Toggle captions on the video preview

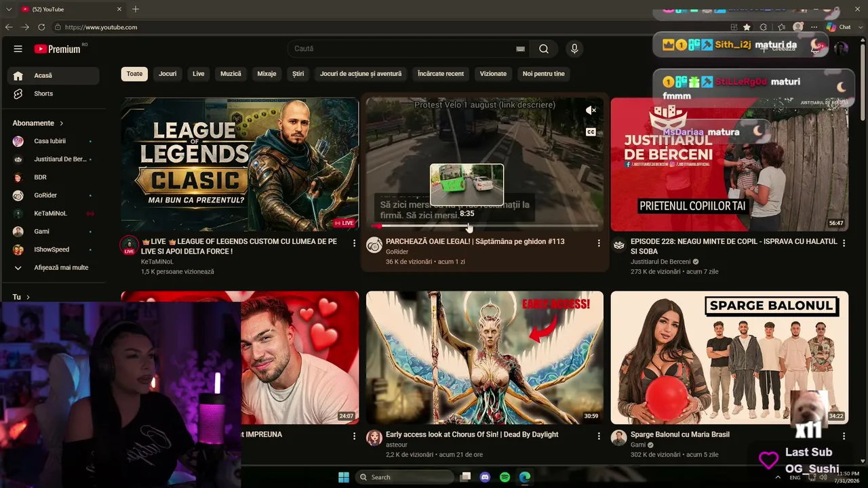pos(591,132)
